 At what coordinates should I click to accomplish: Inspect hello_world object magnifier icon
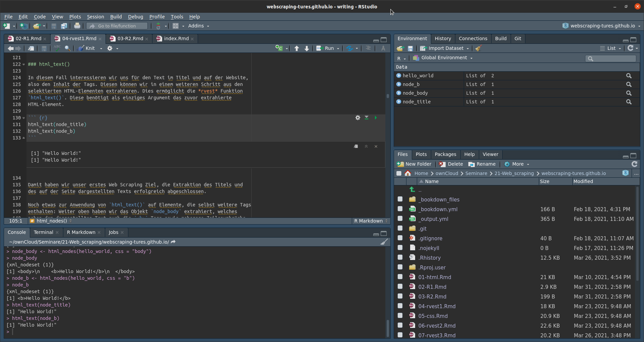[x=629, y=76]
